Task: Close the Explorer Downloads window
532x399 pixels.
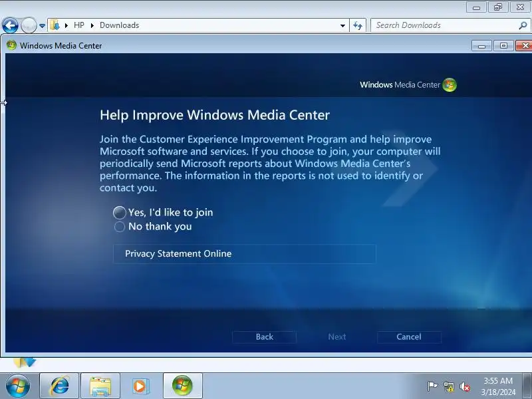Action: pos(521,7)
